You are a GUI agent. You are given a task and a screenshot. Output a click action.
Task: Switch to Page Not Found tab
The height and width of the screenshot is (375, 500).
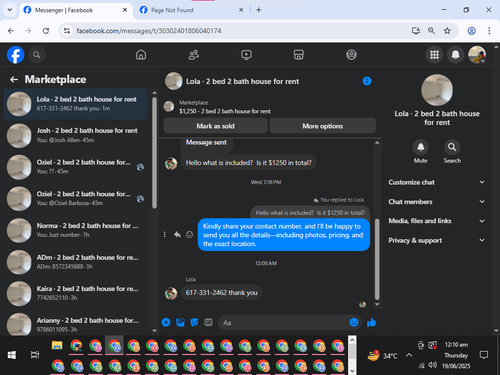tap(191, 10)
